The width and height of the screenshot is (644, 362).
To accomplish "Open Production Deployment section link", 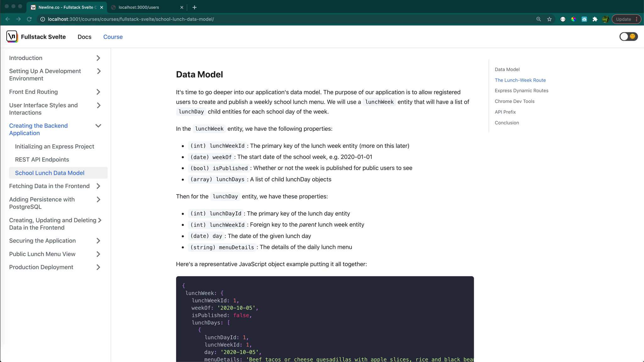I will click(41, 267).
